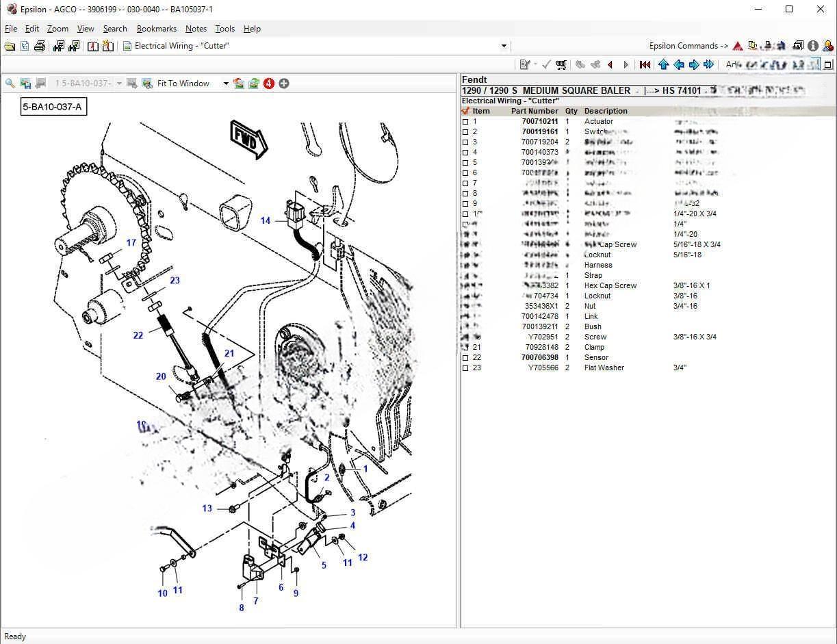
Task: Check the box for item 22 Sensor
Action: coord(466,358)
